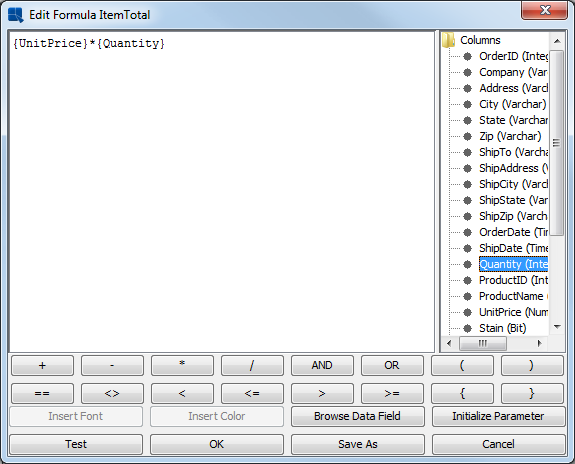This screenshot has height=464, width=575.
Task: Select the Stain (Bit) column
Action: tap(502, 328)
